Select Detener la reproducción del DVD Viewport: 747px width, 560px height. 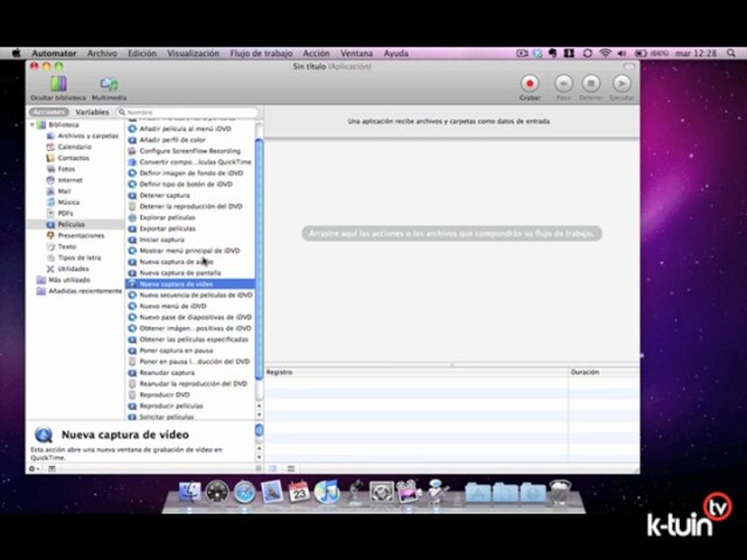point(191,206)
